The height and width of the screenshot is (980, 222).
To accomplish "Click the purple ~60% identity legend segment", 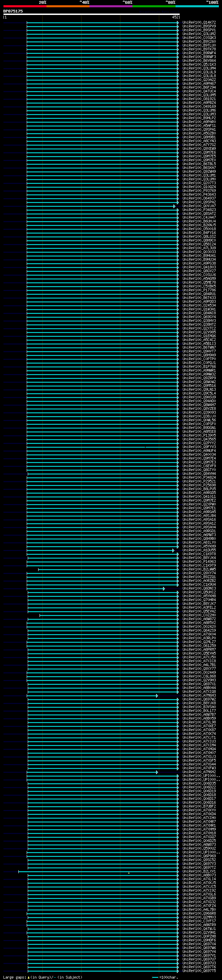I will (111, 6).
